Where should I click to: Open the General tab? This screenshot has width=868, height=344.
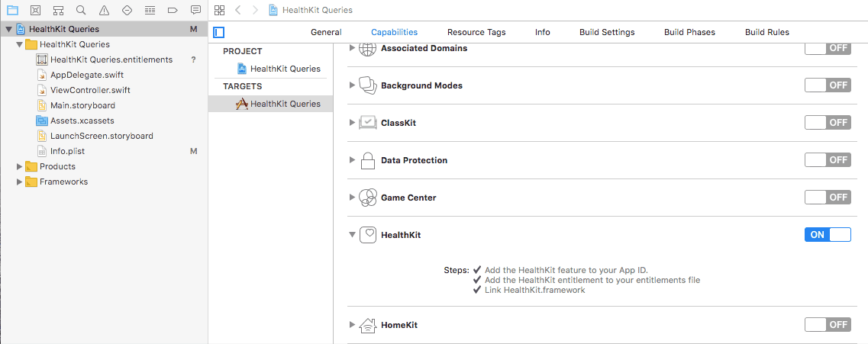326,32
